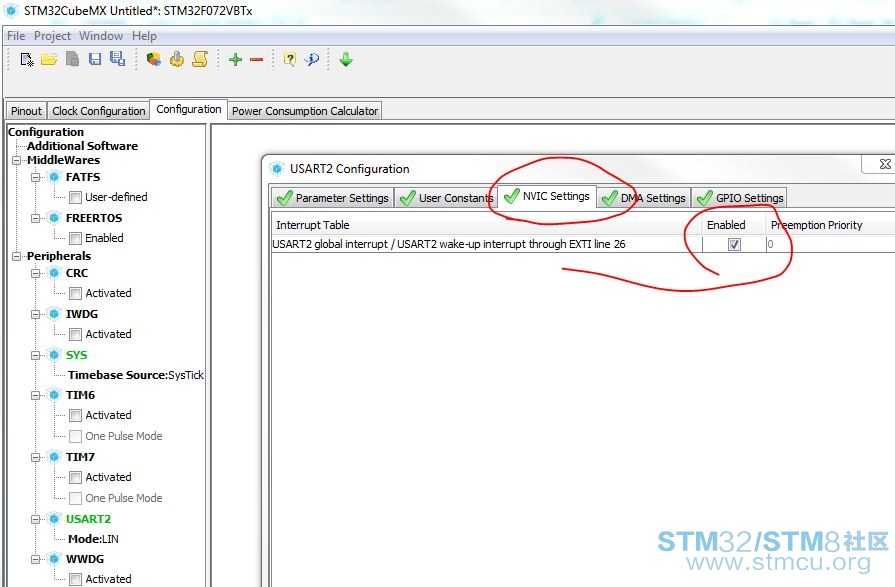Activate the TIM6 checkbox

click(75, 416)
